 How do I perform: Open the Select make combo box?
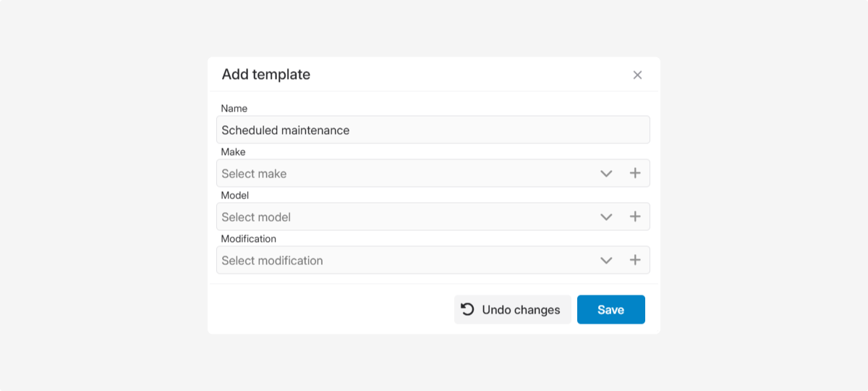(x=405, y=174)
